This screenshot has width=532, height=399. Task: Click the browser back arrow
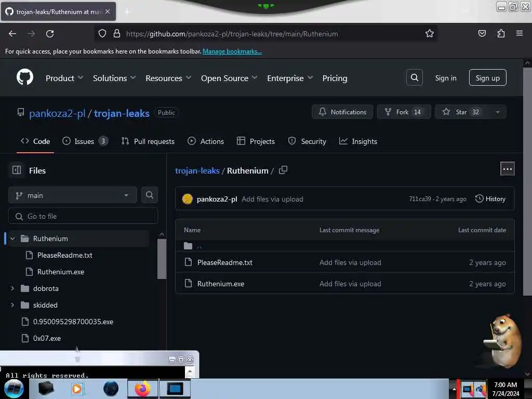point(12,34)
